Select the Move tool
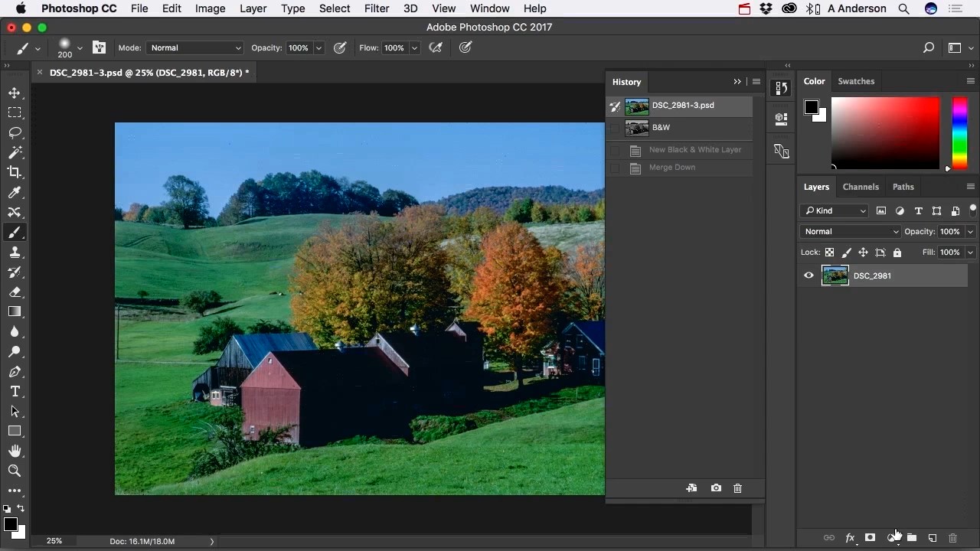Viewport: 980px width, 551px height. pyautogui.click(x=15, y=93)
